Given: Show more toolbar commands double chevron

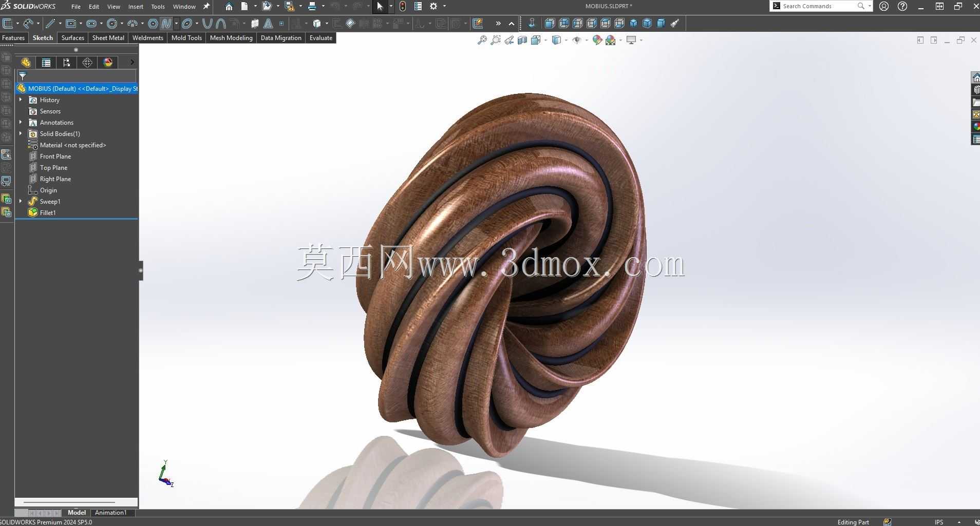Looking at the screenshot, I should pyautogui.click(x=498, y=24).
